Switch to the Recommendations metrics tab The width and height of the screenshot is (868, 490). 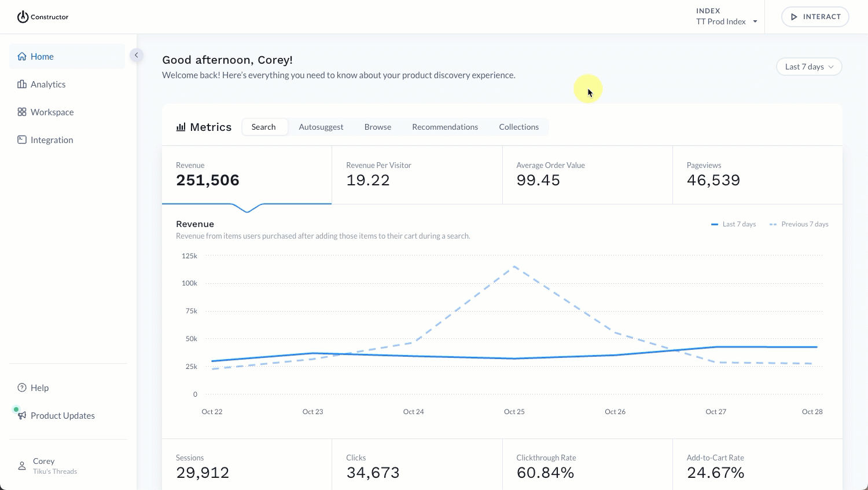pyautogui.click(x=445, y=127)
